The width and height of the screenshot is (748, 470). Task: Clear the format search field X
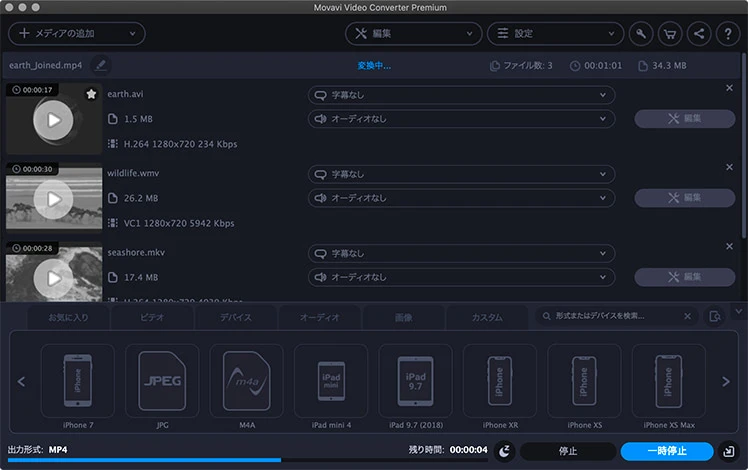[x=687, y=316]
